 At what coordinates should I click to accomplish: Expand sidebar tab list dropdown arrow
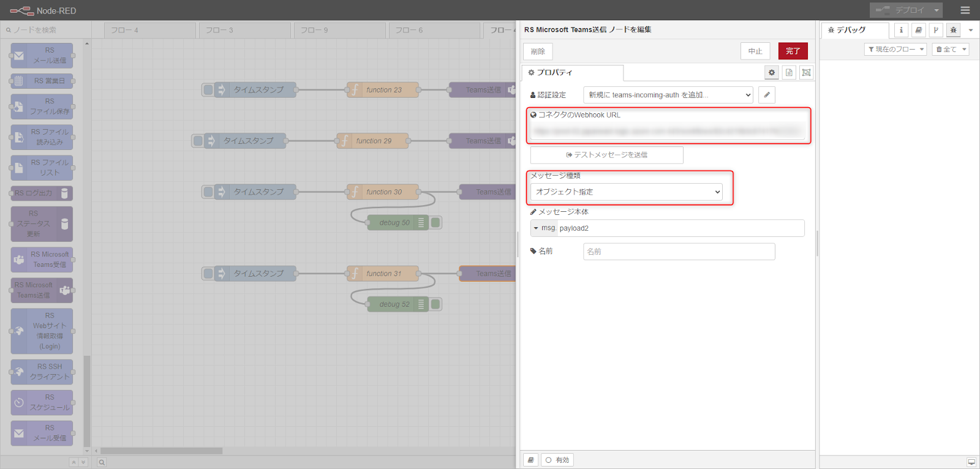click(970, 30)
